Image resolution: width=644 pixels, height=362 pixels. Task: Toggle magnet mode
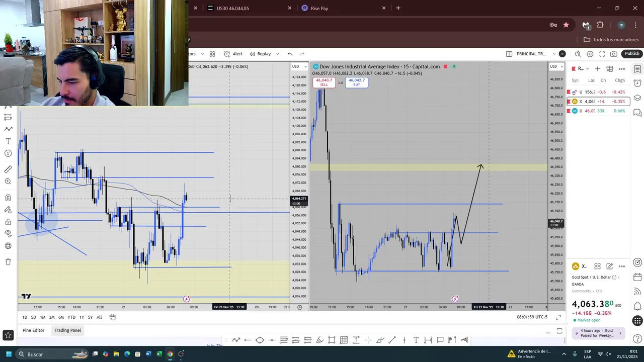pyautogui.click(x=8, y=198)
